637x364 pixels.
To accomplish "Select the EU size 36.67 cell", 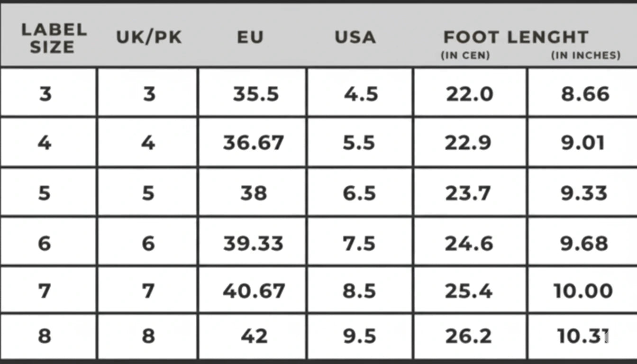I will coord(254,143).
